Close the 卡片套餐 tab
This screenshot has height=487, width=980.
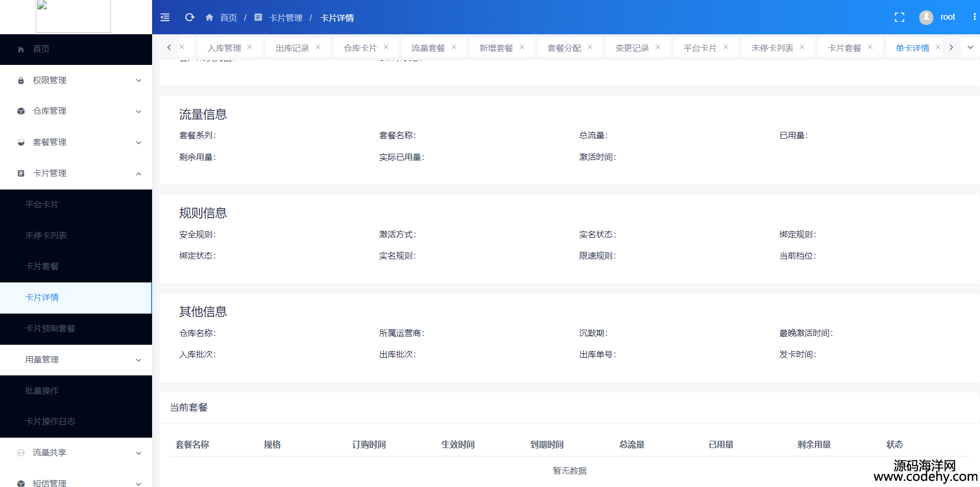pyautogui.click(x=870, y=47)
